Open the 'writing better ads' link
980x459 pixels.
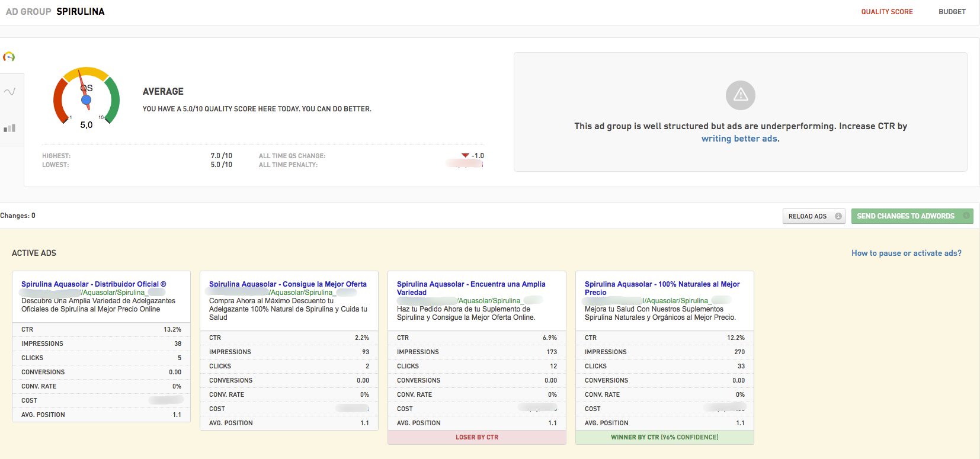tap(739, 139)
